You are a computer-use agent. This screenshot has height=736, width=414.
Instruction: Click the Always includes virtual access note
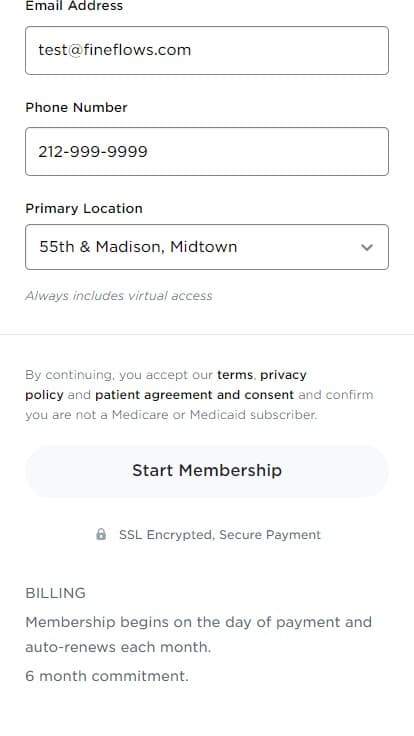click(x=119, y=296)
